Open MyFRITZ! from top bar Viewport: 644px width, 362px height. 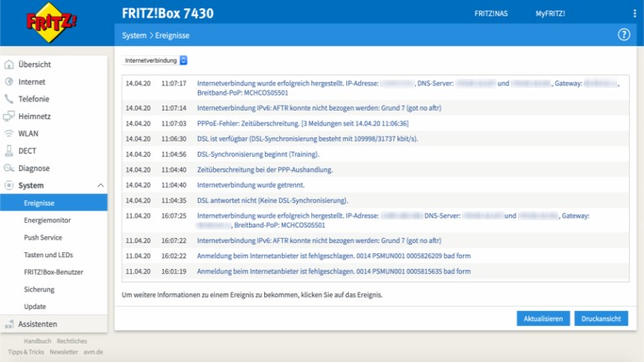point(550,13)
